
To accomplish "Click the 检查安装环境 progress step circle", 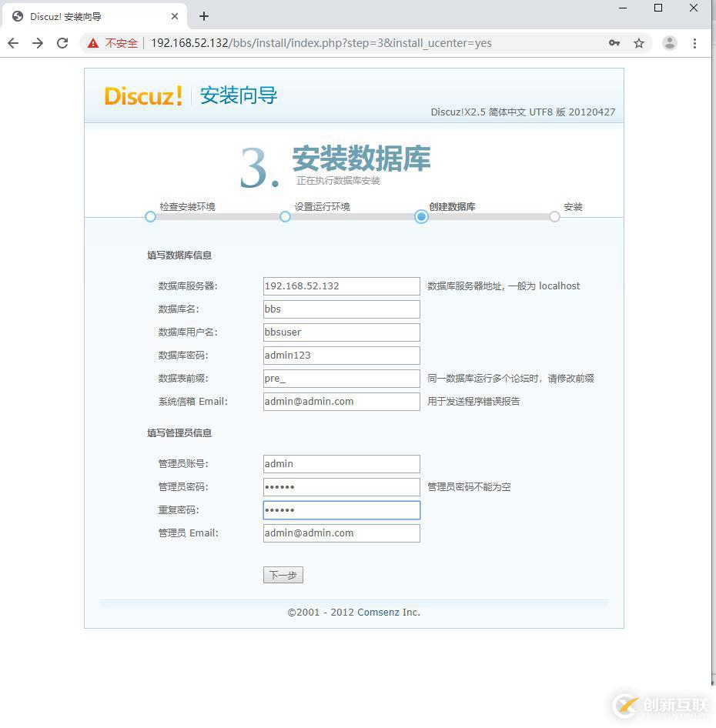I will (x=150, y=217).
